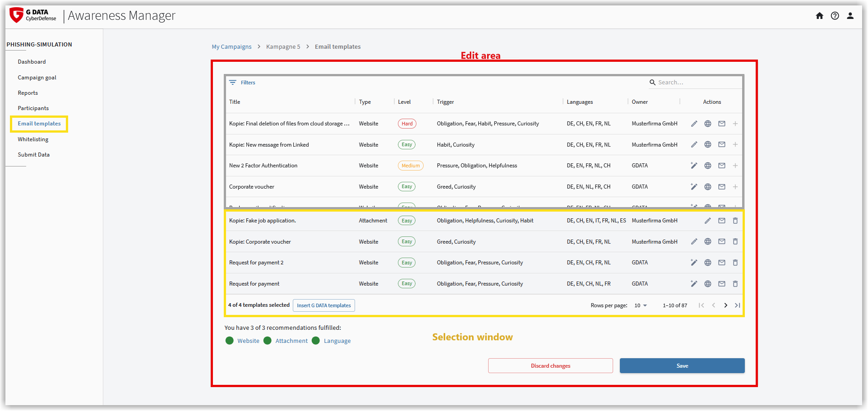Screen dimensions: 868x411
Task: Remove 'Request for payment 2' from selection
Action: pyautogui.click(x=735, y=263)
